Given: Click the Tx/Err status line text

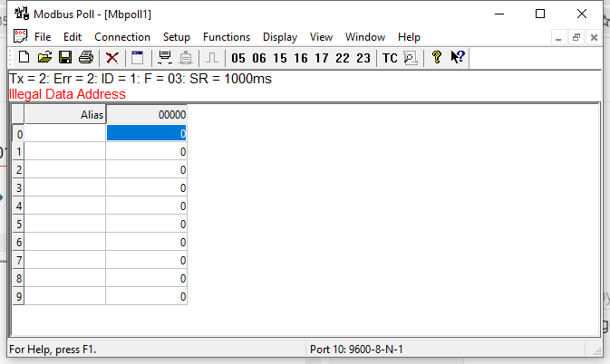Looking at the screenshot, I should click(140, 79).
